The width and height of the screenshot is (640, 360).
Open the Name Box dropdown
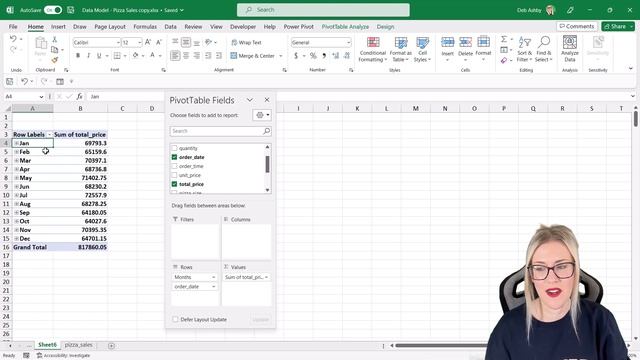[x=41, y=97]
